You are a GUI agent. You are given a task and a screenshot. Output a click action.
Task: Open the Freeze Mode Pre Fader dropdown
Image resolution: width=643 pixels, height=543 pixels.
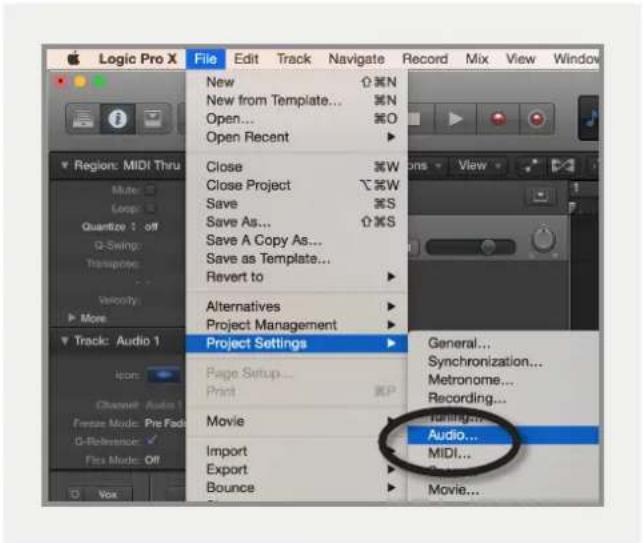[165, 423]
